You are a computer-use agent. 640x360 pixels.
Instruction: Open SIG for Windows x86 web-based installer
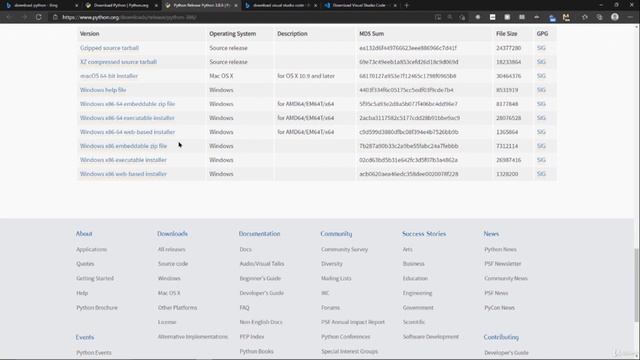(541, 174)
